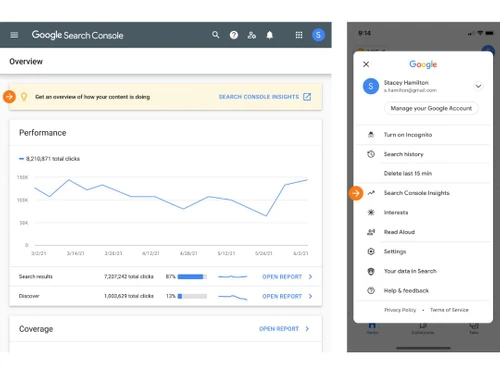Screen dimensions: 500x375
Task: Click the Settings gear icon on phone
Action: coord(371,252)
